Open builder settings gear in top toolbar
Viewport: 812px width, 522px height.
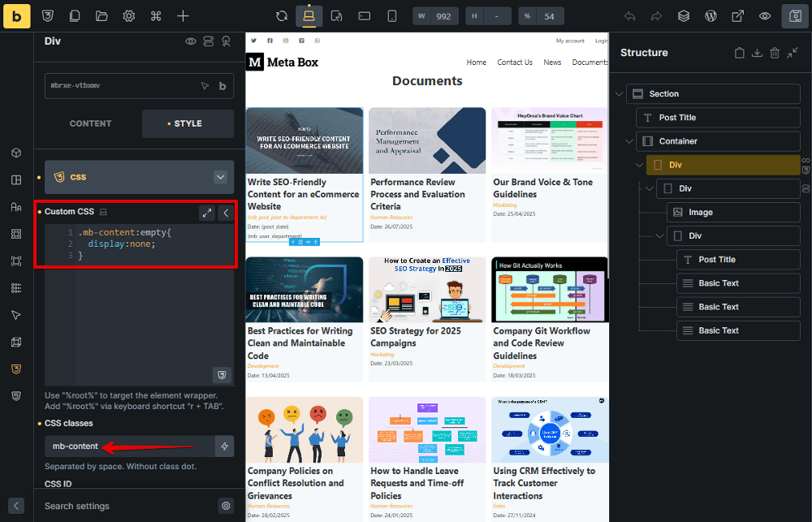[128, 15]
